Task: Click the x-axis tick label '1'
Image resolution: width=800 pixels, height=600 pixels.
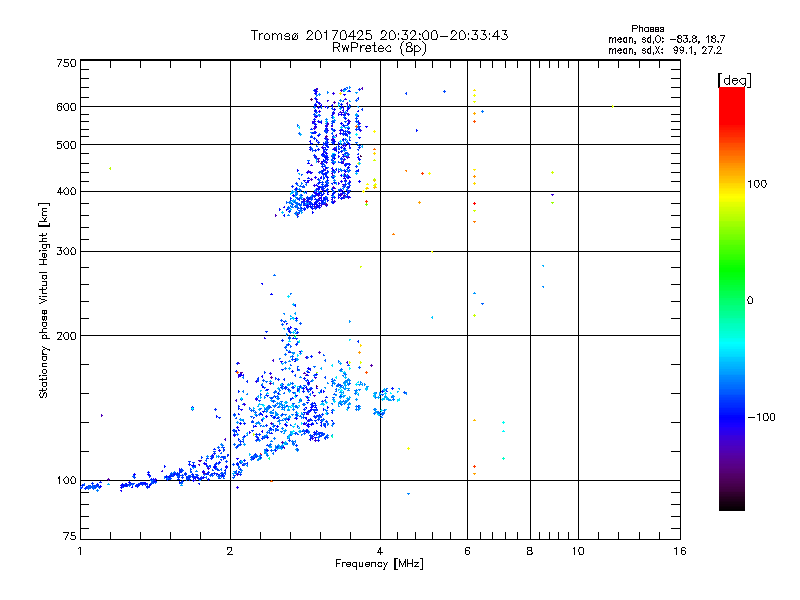Action: (x=80, y=551)
